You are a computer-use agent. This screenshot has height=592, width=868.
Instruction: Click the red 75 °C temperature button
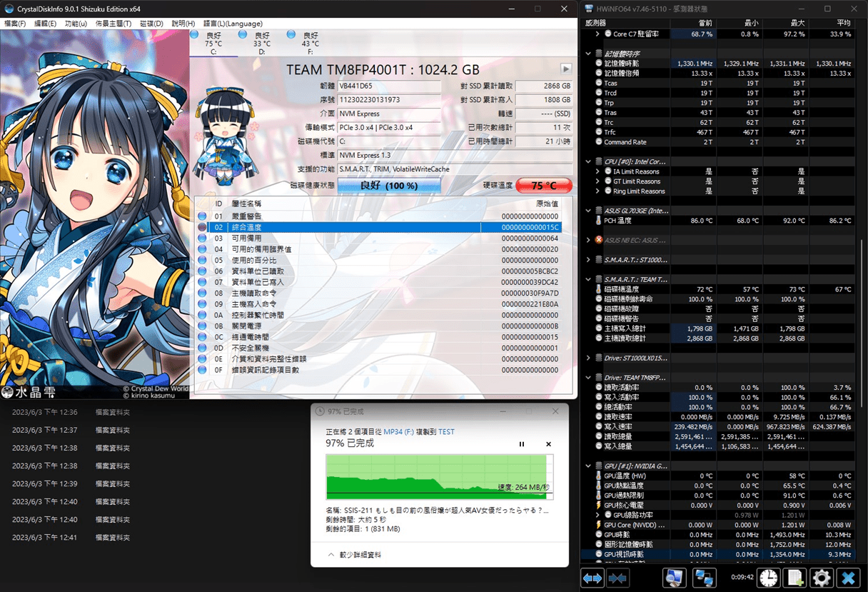(x=544, y=186)
